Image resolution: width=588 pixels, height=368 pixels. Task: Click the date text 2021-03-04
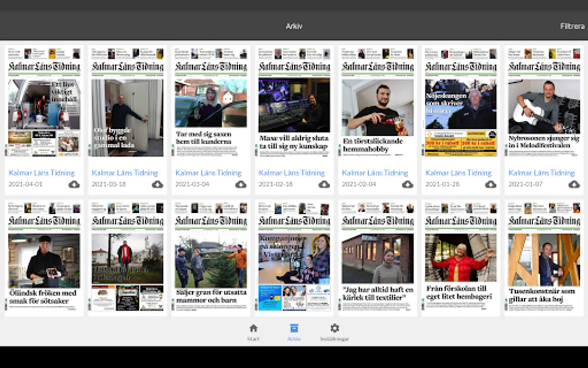point(192,184)
